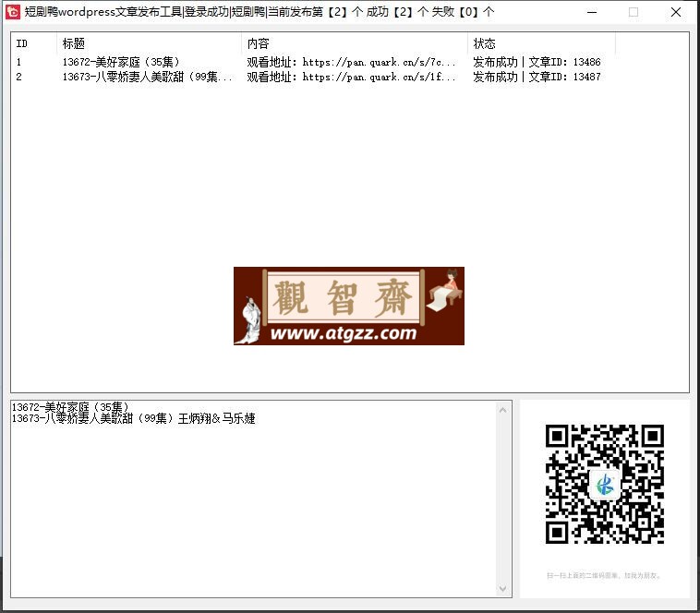Viewport: 700px width, 613px height.
Task: Select row ID 1 in the list
Action: click(18, 62)
